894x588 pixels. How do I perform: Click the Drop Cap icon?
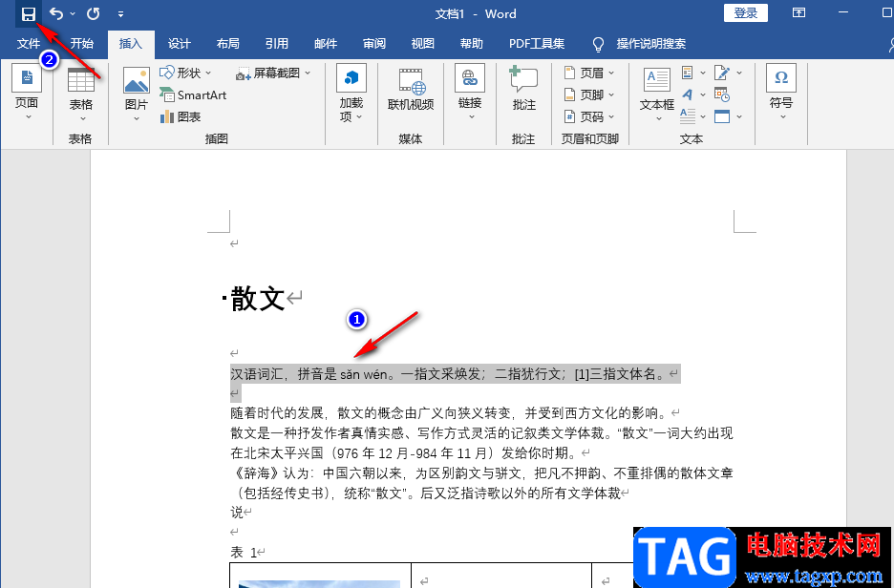click(x=688, y=116)
